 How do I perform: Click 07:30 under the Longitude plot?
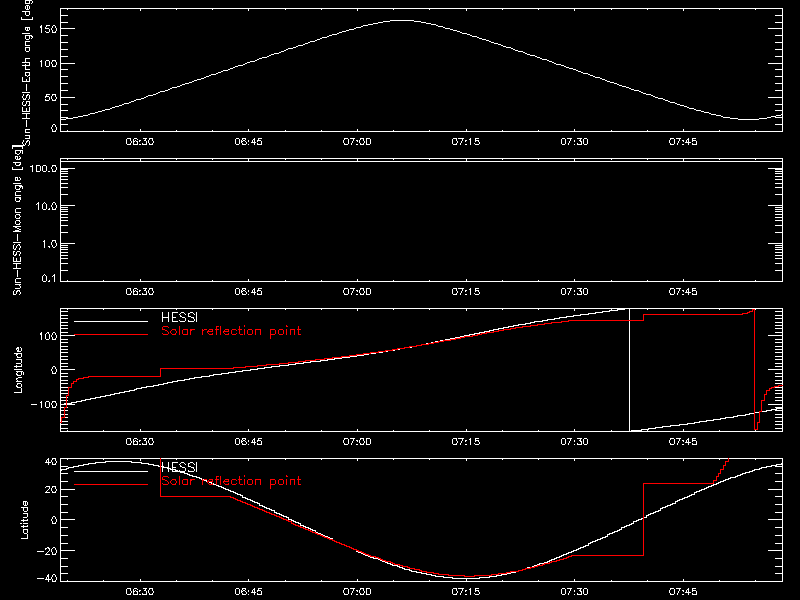point(574,441)
